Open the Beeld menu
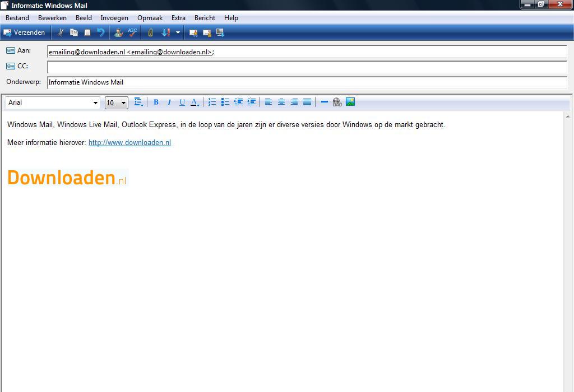Viewport: 574px width, 392px height. coord(84,18)
